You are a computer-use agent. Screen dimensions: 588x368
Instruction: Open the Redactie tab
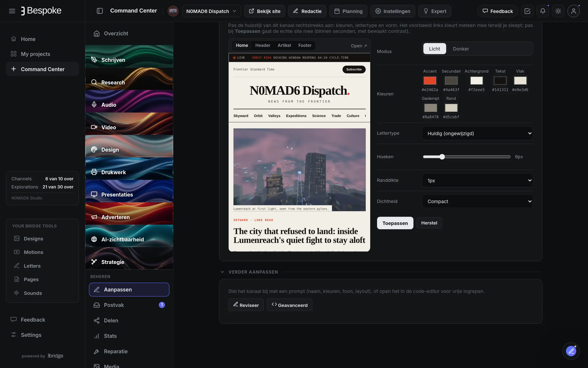(307, 11)
